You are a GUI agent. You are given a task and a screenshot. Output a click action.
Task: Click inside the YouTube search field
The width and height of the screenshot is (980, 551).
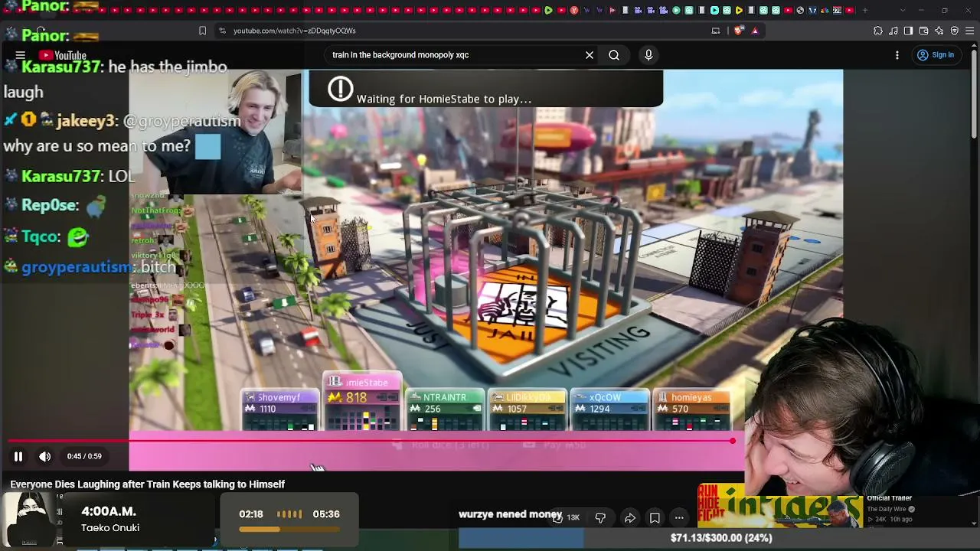(452, 55)
